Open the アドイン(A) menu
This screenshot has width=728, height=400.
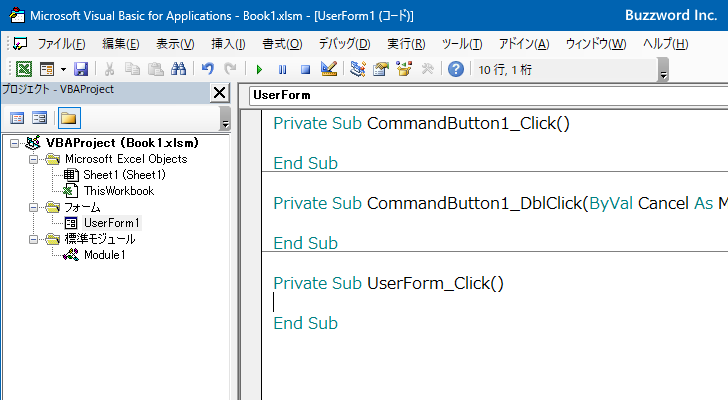pyautogui.click(x=524, y=44)
